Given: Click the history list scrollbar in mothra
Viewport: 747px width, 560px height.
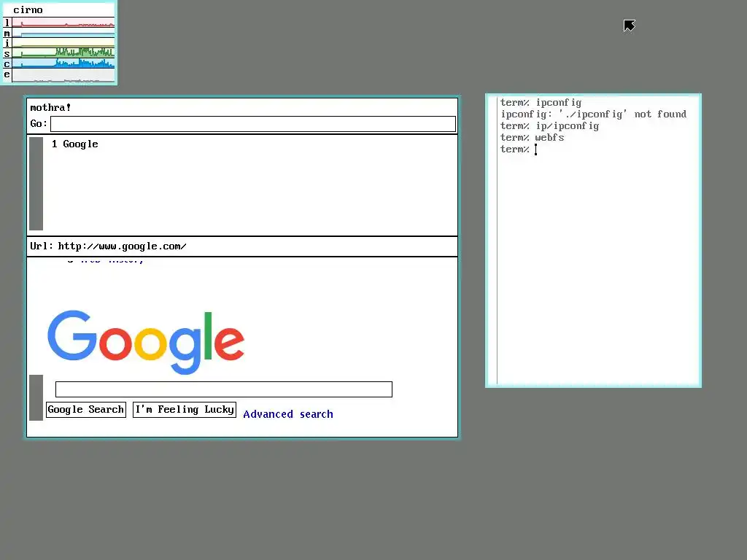Looking at the screenshot, I should click(x=36, y=184).
